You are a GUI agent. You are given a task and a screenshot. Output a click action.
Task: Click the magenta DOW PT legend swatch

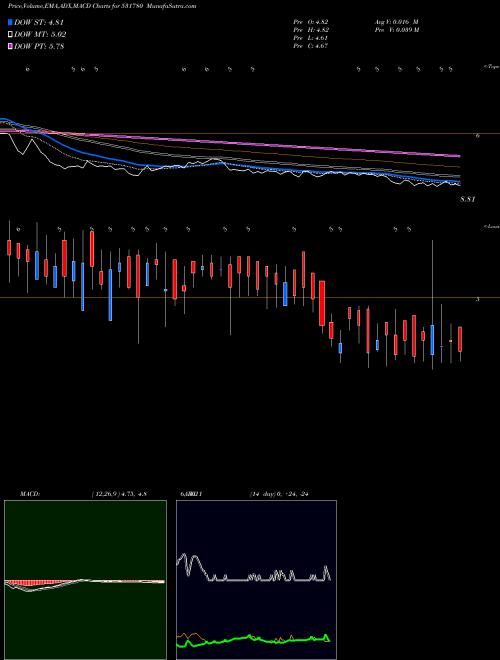[10, 46]
